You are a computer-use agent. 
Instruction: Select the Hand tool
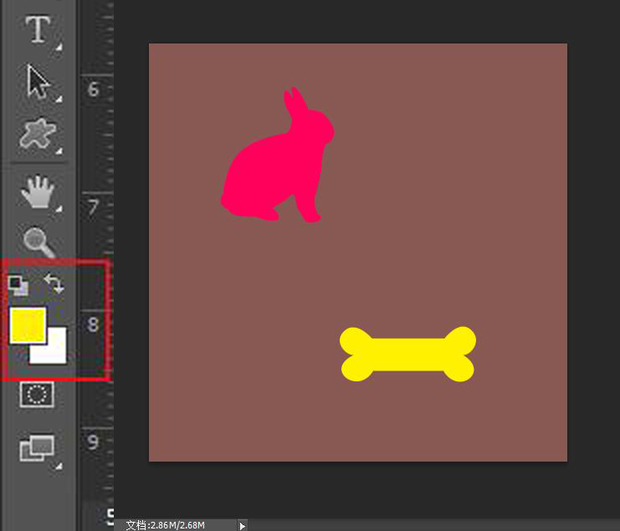click(38, 192)
